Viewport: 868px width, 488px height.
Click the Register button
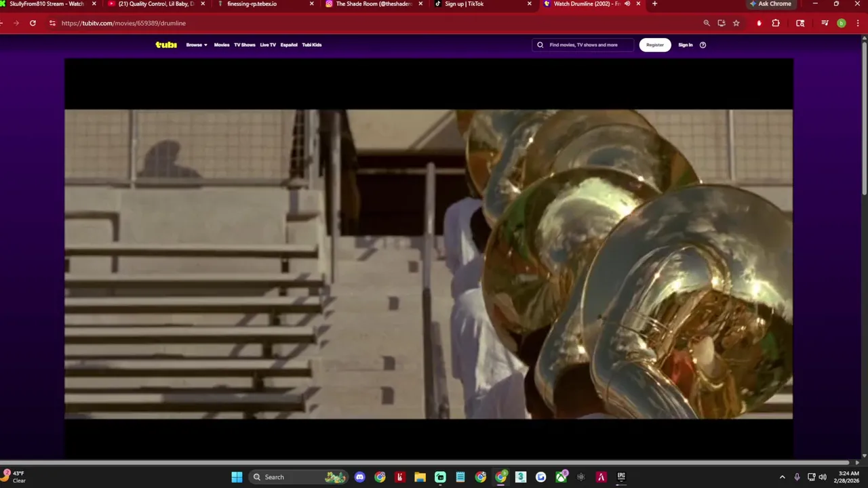[x=655, y=45]
